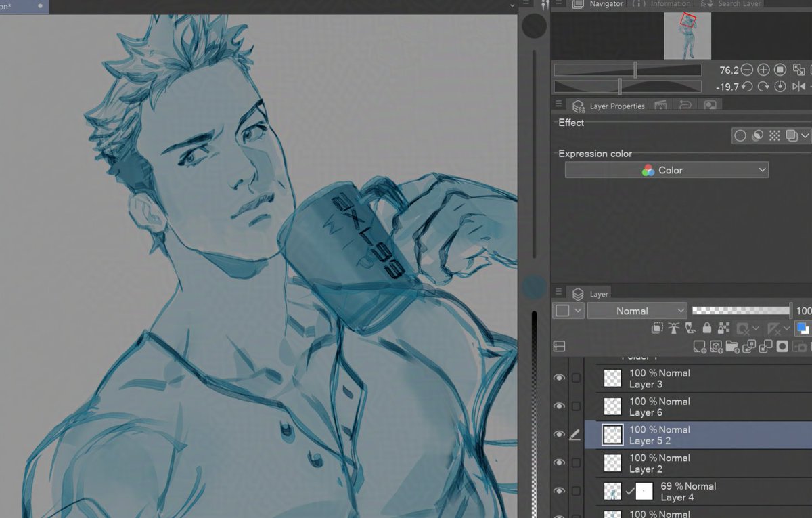Hide Layer 2 with eye icon

click(x=559, y=462)
